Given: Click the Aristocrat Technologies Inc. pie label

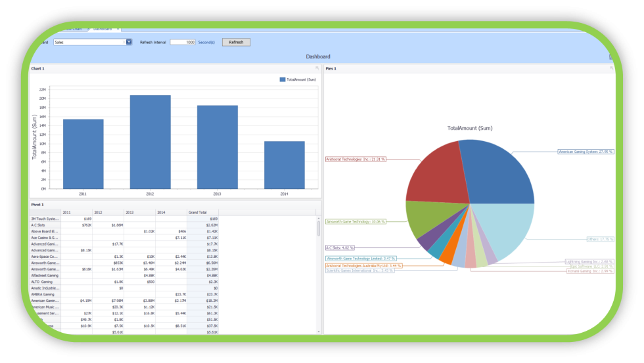Looking at the screenshot, I should click(x=356, y=159).
